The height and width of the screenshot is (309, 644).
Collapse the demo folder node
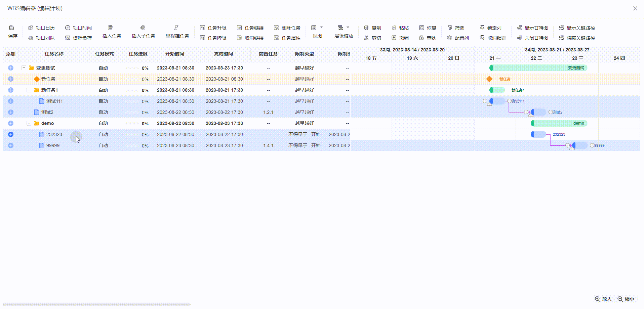click(x=29, y=123)
